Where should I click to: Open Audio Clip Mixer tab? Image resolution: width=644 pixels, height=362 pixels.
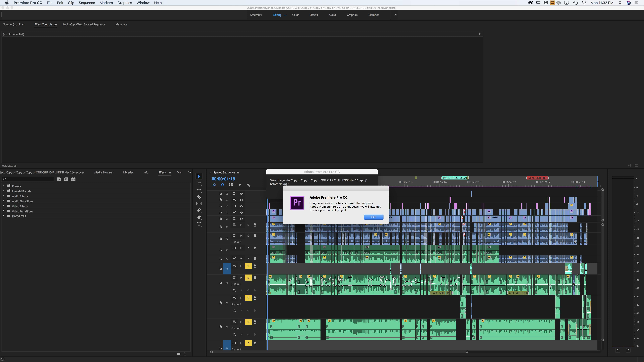pyautogui.click(x=84, y=25)
